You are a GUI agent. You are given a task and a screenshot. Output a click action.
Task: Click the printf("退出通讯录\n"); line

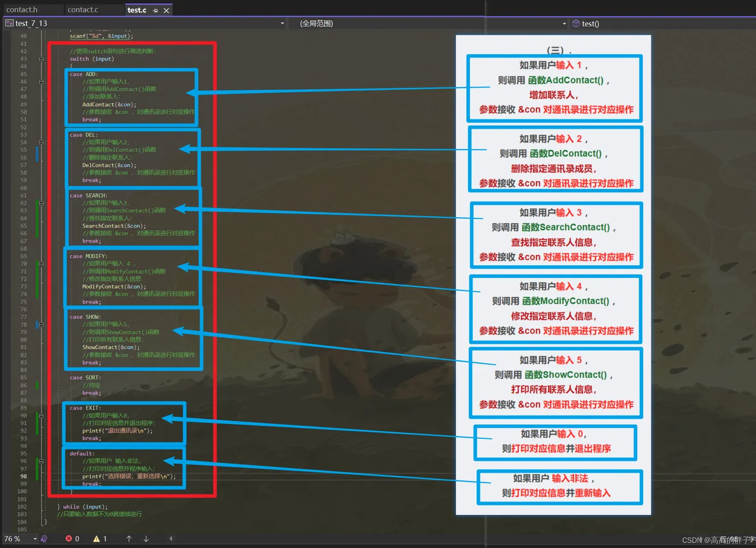117,431
